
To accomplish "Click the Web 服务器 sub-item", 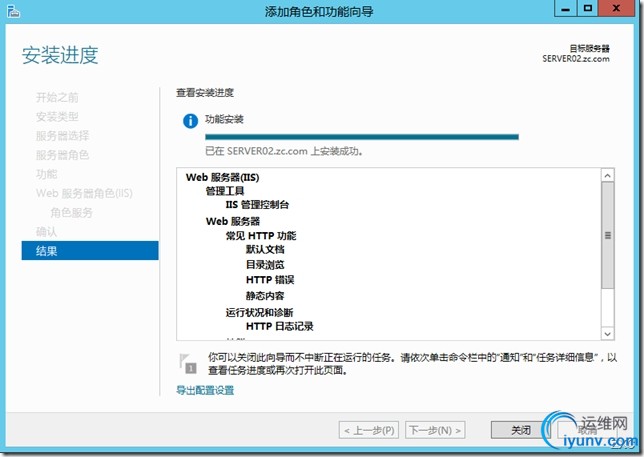I will tap(233, 221).
